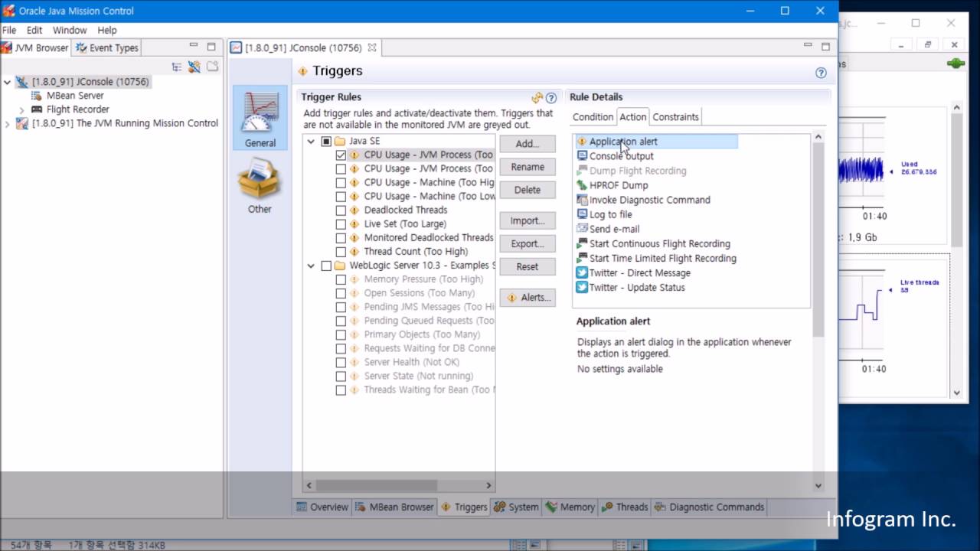Enable the Deadlocked Threads trigger rule
This screenshot has width=980, height=551.
(x=341, y=210)
